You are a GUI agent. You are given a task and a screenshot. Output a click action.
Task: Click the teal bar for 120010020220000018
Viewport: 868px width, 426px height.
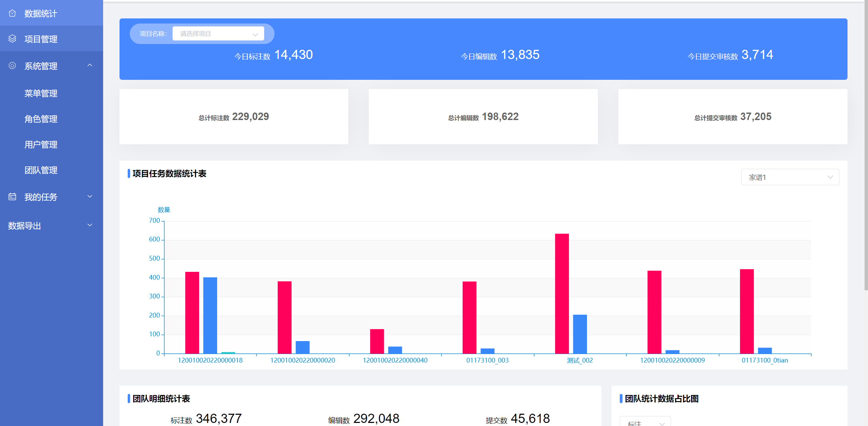tap(228, 353)
